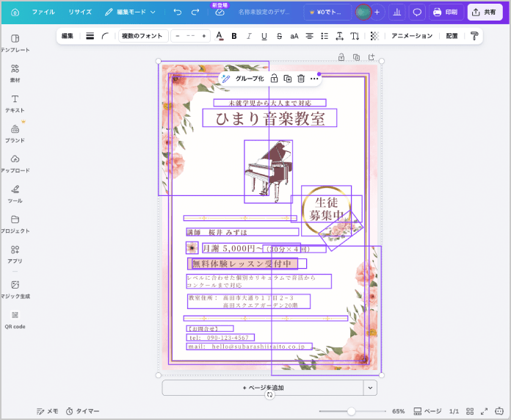Click the 共有 share button
The image size is (511, 420).
(485, 12)
